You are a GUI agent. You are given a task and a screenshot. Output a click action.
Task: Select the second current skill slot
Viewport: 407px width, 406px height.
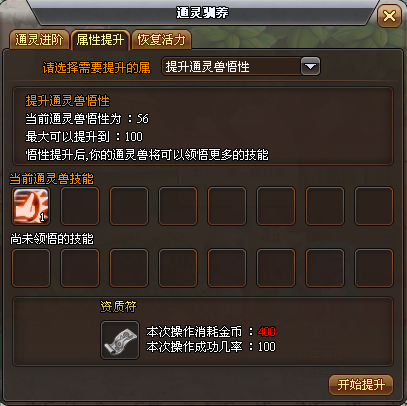coord(80,206)
